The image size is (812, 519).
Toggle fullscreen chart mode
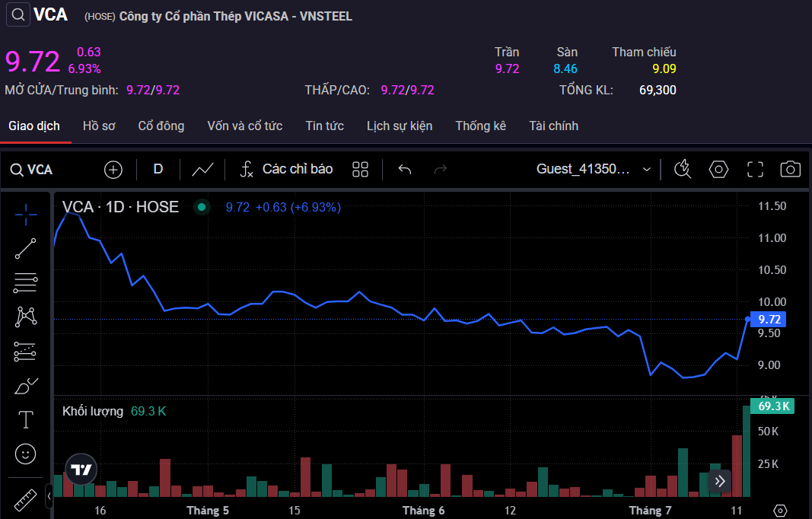755,169
